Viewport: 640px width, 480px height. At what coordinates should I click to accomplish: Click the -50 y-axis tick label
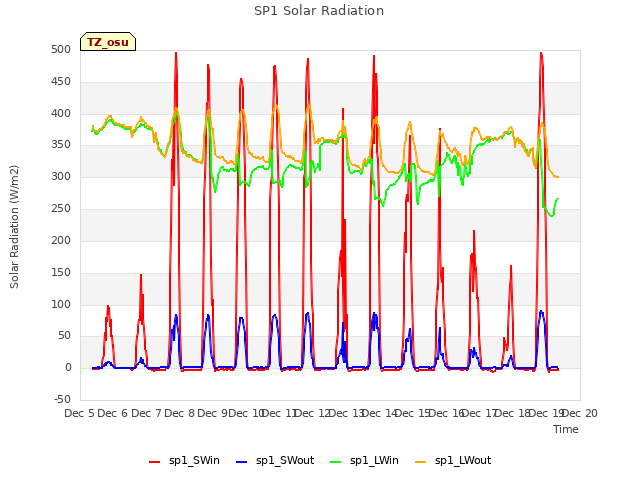62,400
